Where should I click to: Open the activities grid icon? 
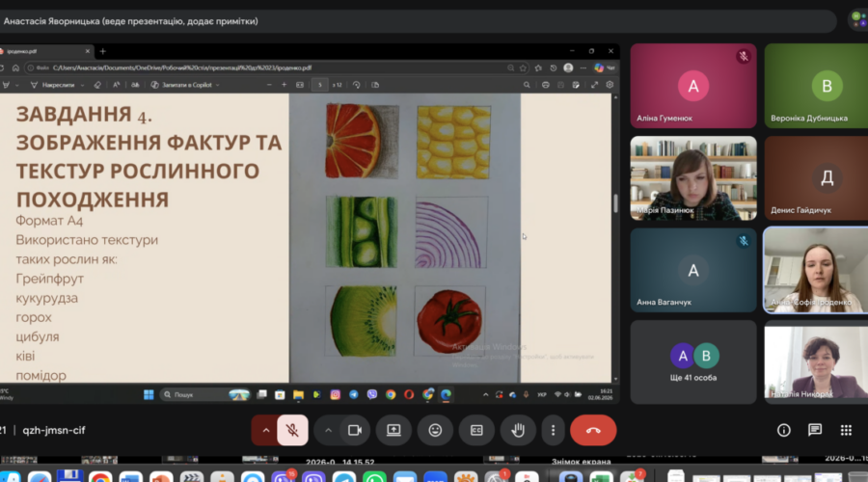[846, 430]
